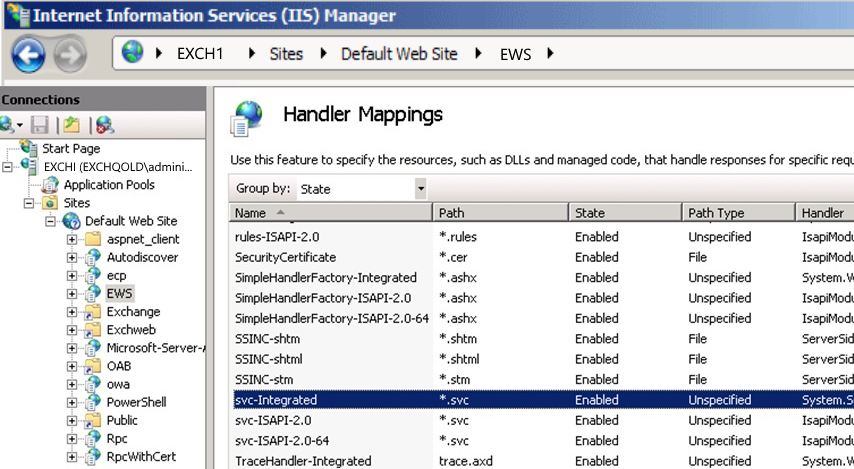
Task: Select the Microsoft-Server- tree item
Action: point(156,348)
